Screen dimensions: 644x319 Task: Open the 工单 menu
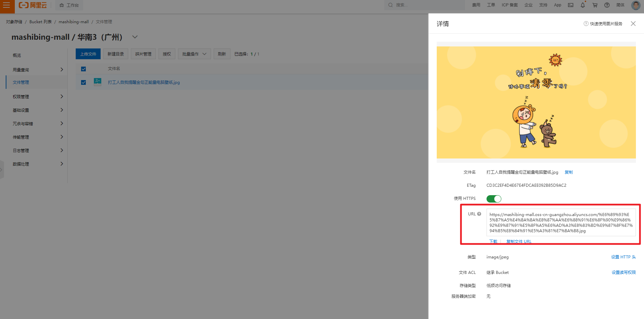click(491, 5)
